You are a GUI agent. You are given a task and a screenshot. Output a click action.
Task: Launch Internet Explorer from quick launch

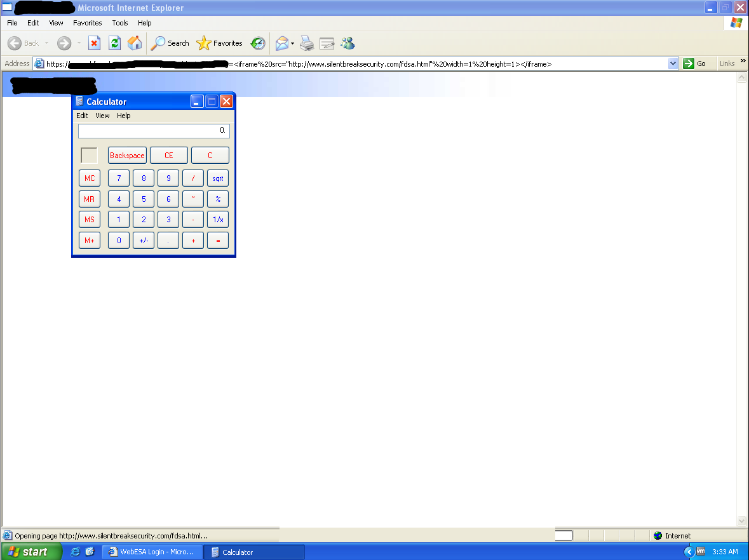[x=75, y=552]
